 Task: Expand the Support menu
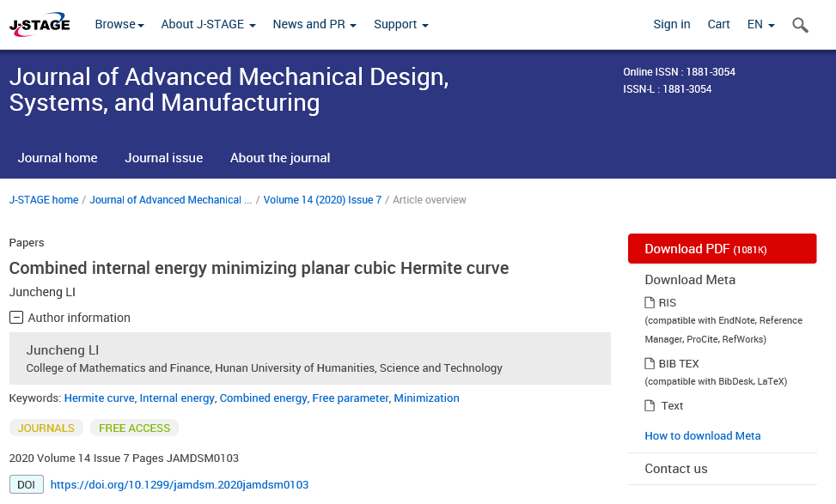pyautogui.click(x=400, y=25)
